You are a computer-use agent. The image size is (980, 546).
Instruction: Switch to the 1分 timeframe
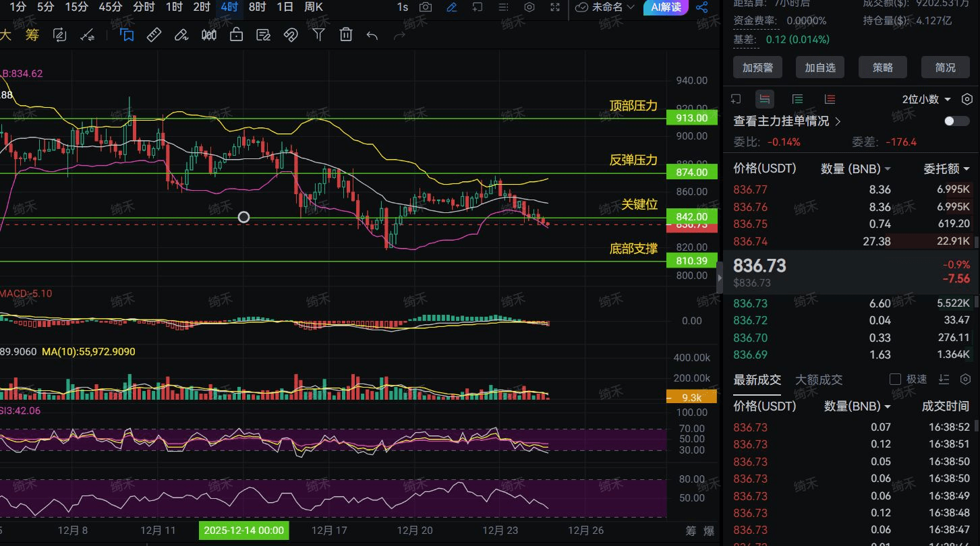[x=18, y=7]
